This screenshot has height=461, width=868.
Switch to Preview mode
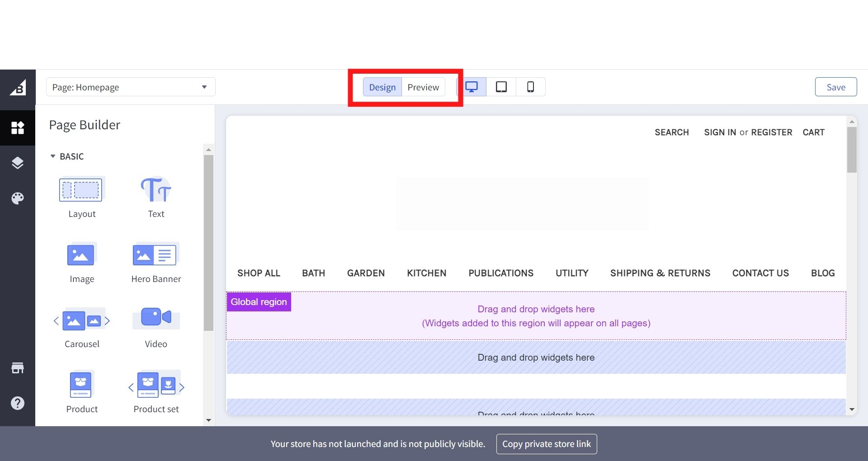click(423, 87)
